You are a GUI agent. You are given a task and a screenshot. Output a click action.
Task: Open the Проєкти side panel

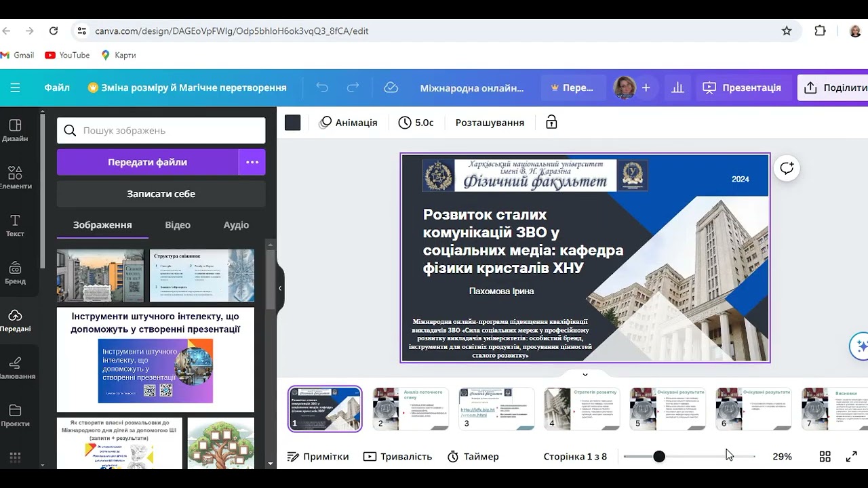15,415
